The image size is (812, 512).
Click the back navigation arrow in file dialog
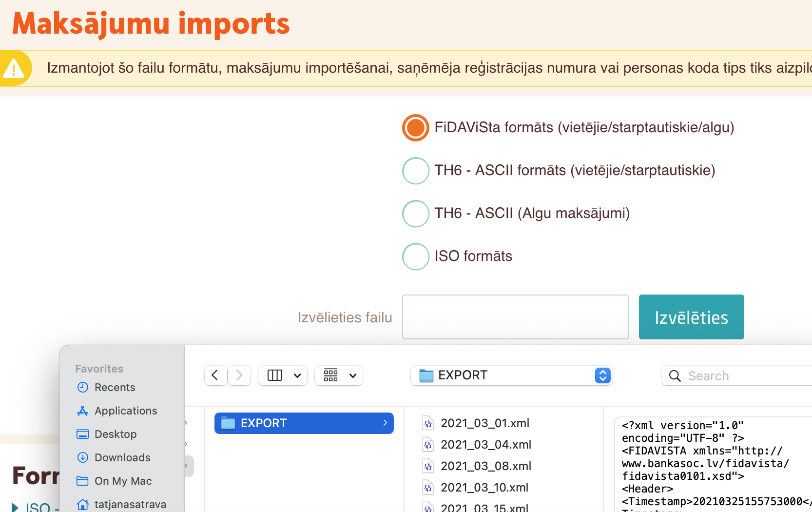pyautogui.click(x=215, y=375)
